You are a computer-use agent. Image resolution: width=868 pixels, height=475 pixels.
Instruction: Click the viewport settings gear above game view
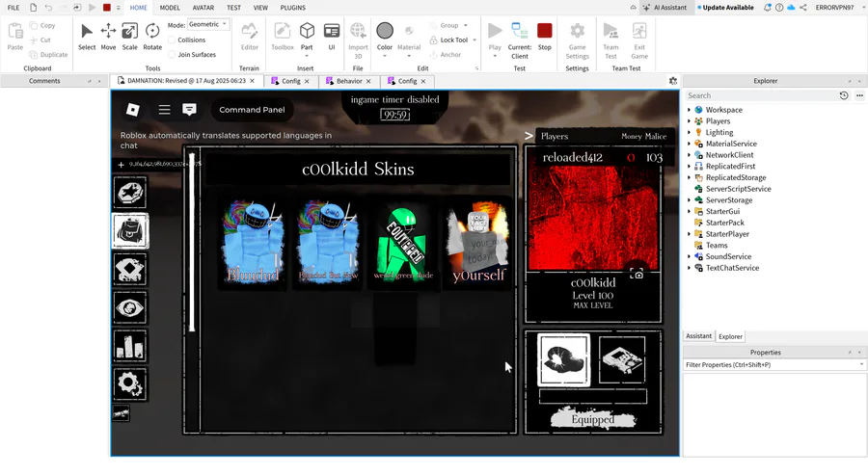click(x=673, y=81)
